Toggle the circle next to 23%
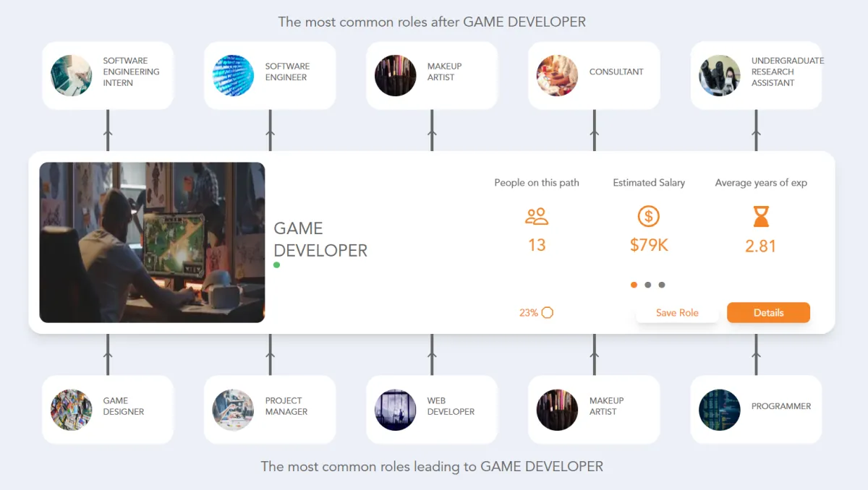Viewport: 868px width, 490px height. (548, 312)
